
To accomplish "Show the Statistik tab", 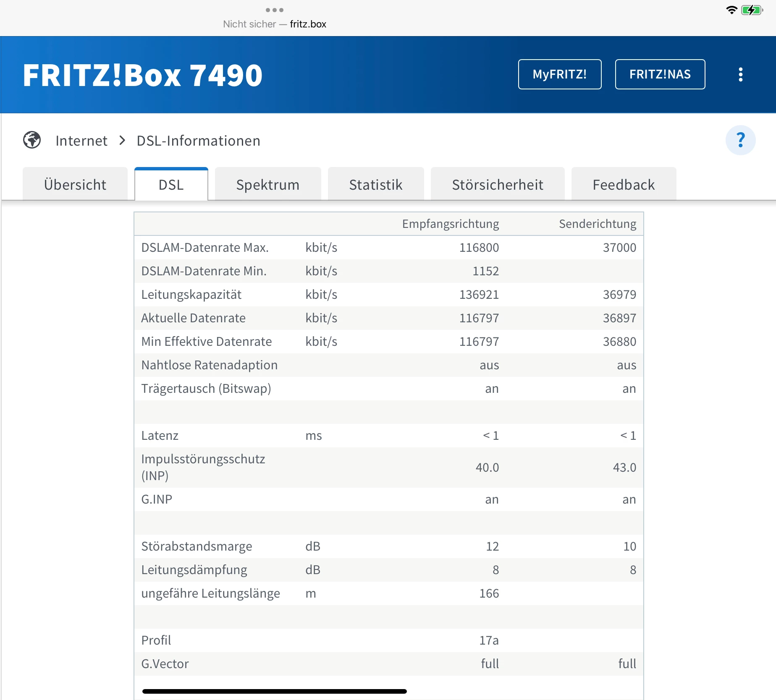I will [x=376, y=184].
